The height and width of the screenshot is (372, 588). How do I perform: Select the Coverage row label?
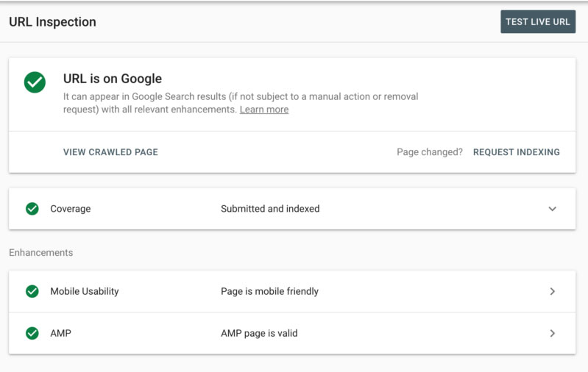pos(71,209)
